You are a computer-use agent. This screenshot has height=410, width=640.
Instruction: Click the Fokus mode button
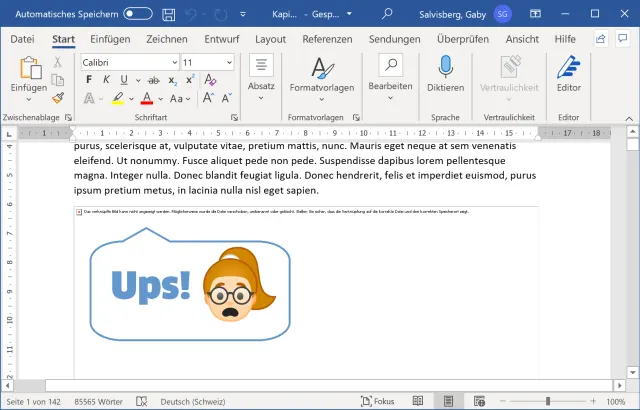(x=375, y=401)
